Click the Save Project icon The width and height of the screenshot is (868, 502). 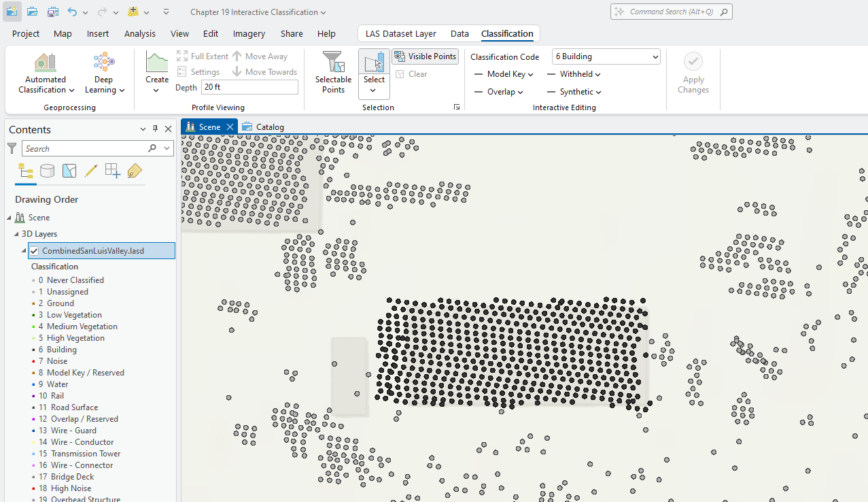pyautogui.click(x=53, y=12)
